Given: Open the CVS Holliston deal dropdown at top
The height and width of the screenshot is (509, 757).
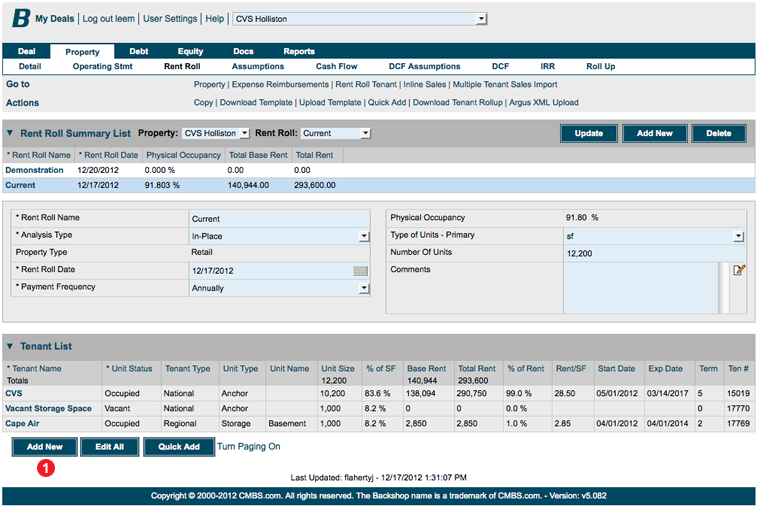Looking at the screenshot, I should 481,19.
